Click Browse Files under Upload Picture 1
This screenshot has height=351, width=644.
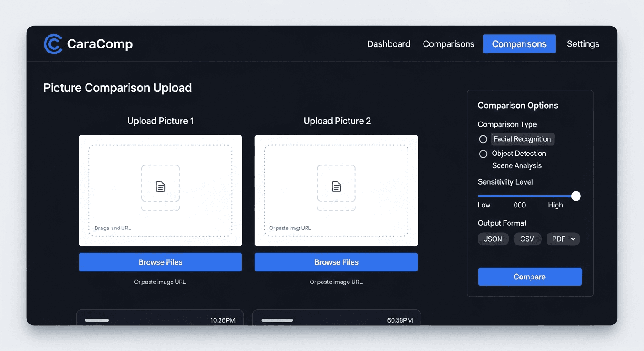(x=161, y=262)
